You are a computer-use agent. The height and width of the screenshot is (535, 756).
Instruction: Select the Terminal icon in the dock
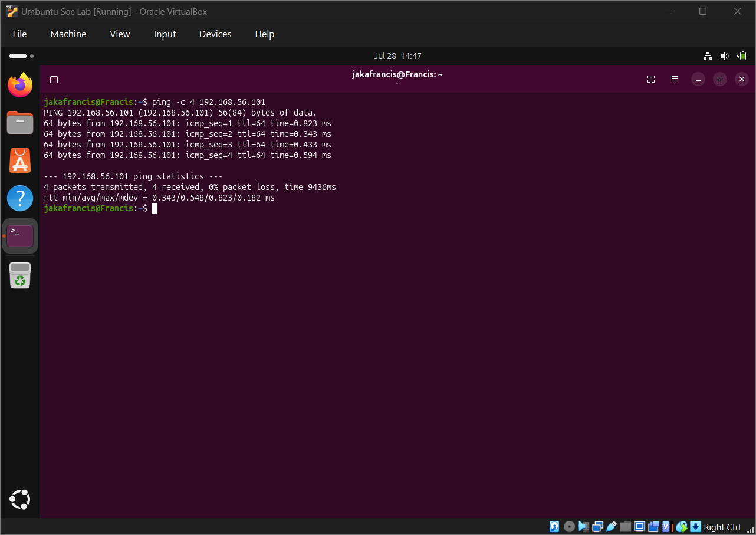point(20,235)
